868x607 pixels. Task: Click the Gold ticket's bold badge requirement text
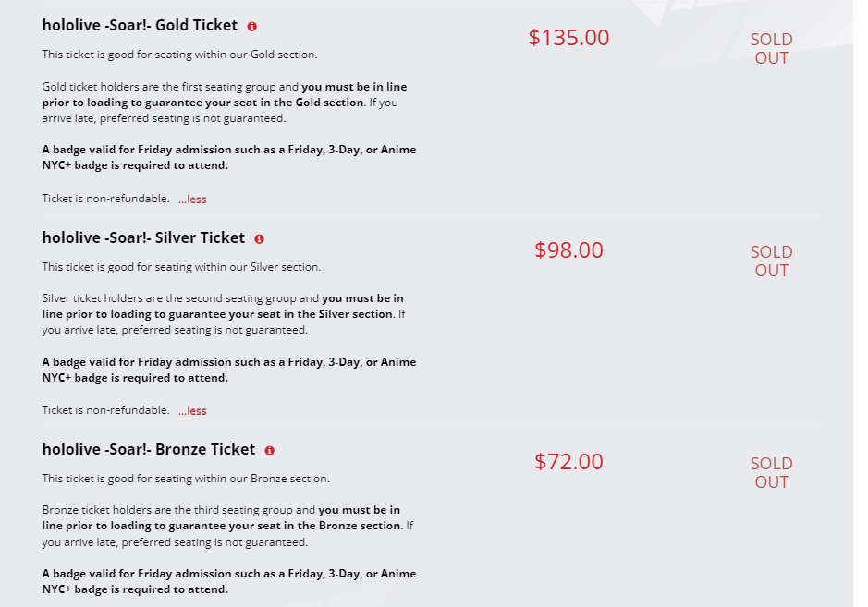(x=228, y=158)
